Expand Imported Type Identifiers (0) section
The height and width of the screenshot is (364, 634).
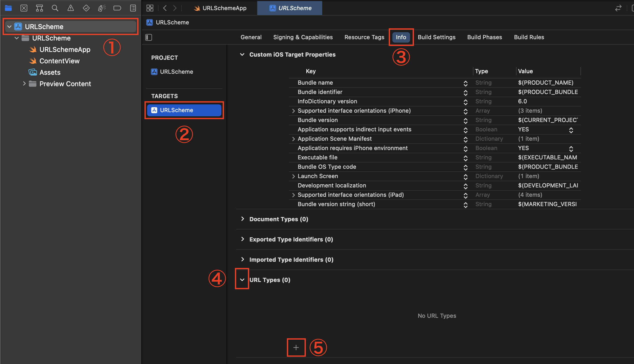(242, 259)
